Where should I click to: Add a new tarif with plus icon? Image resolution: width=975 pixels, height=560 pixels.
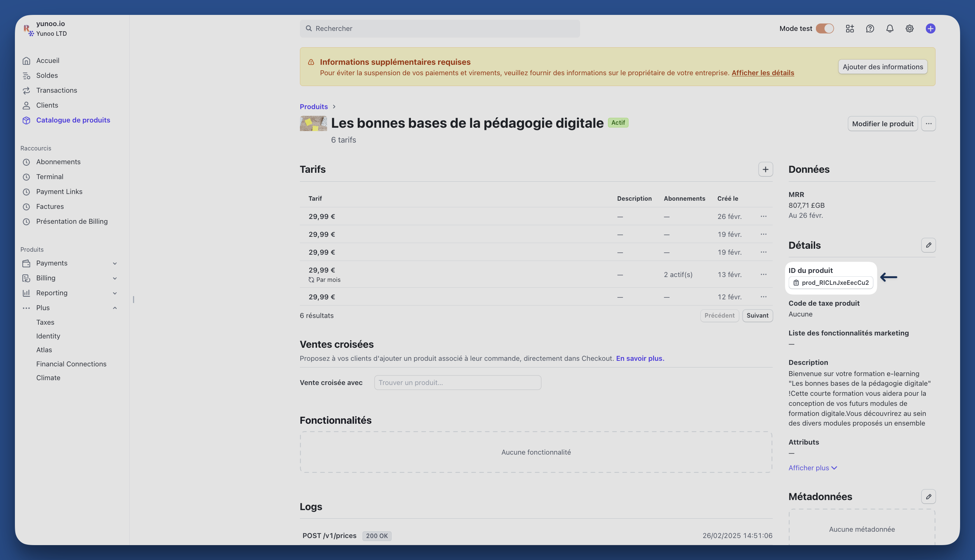765,169
